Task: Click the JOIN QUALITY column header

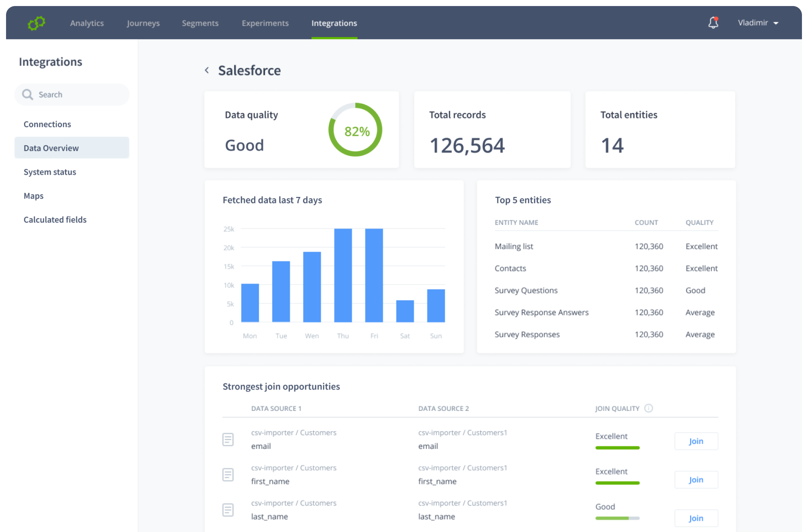Action: click(x=617, y=409)
